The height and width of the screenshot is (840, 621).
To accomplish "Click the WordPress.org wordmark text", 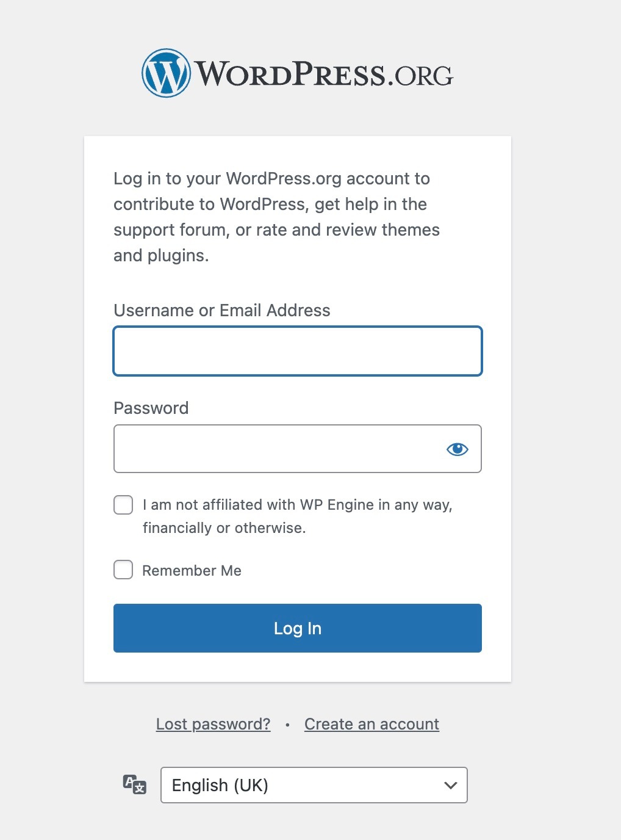I will point(323,74).
